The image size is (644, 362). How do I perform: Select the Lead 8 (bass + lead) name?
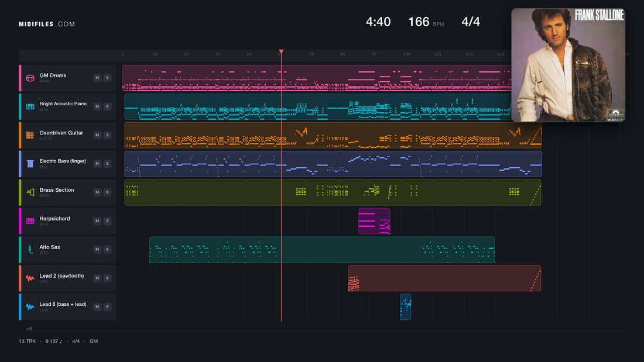pos(63,304)
